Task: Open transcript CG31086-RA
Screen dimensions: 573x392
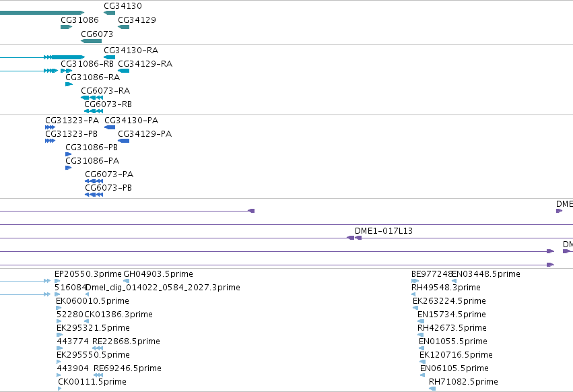Action: (x=69, y=84)
